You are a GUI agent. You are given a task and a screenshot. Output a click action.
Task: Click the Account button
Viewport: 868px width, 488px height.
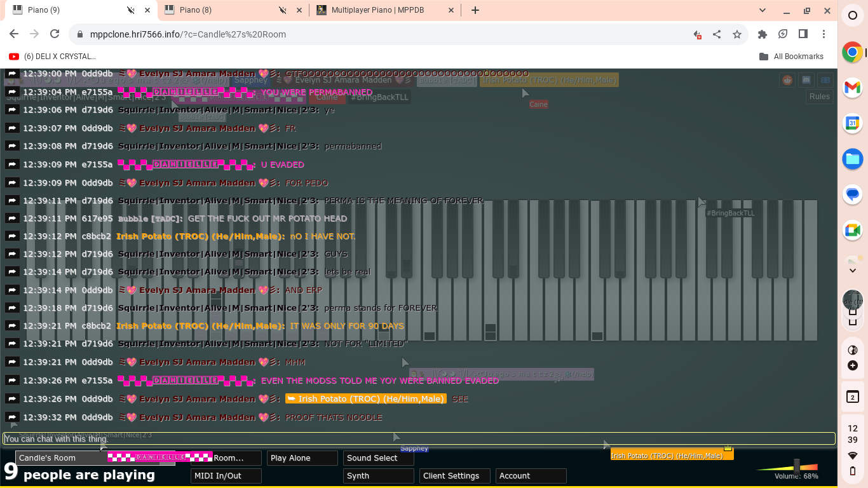click(x=531, y=475)
